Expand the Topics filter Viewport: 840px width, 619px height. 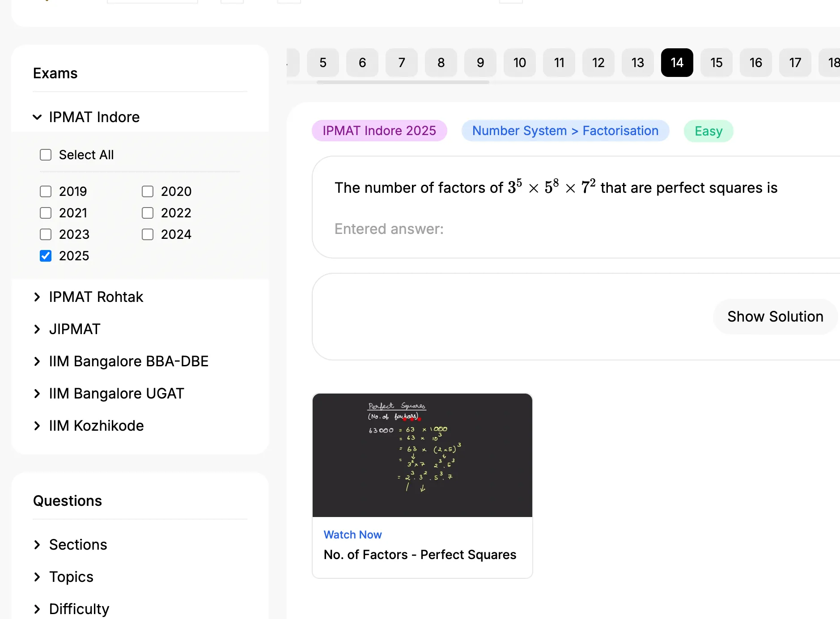(64, 577)
